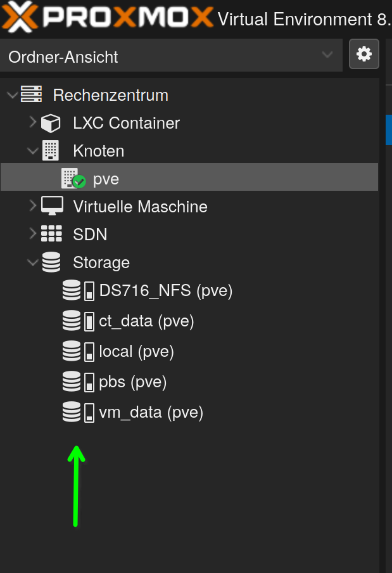Open the Ordner-Ansicht view dropdown
392x573 pixels.
click(x=171, y=56)
